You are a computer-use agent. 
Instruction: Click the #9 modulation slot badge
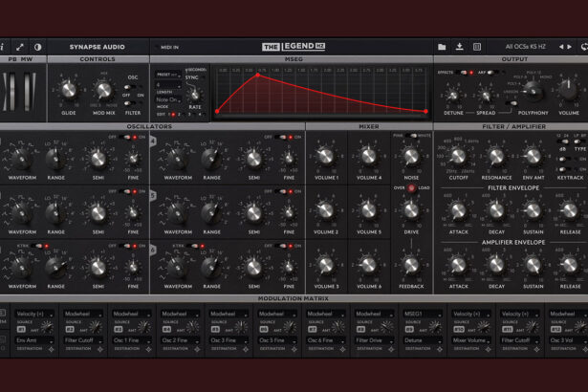(409, 329)
